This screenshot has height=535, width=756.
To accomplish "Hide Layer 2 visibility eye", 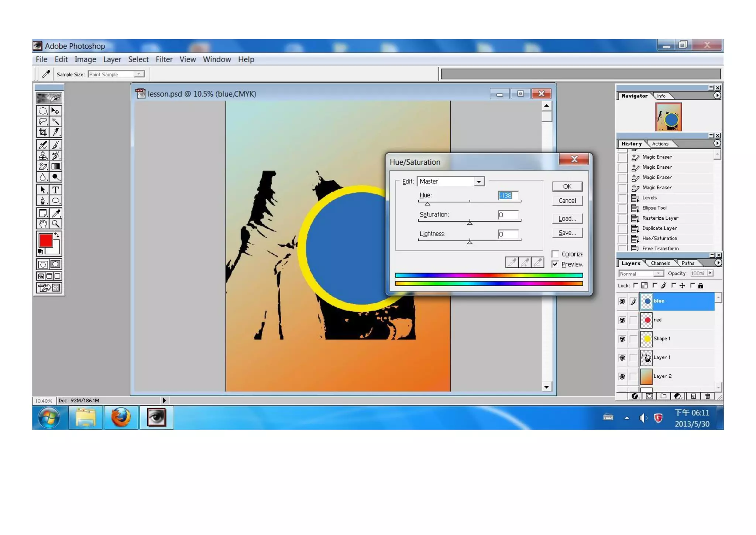I will [x=622, y=377].
